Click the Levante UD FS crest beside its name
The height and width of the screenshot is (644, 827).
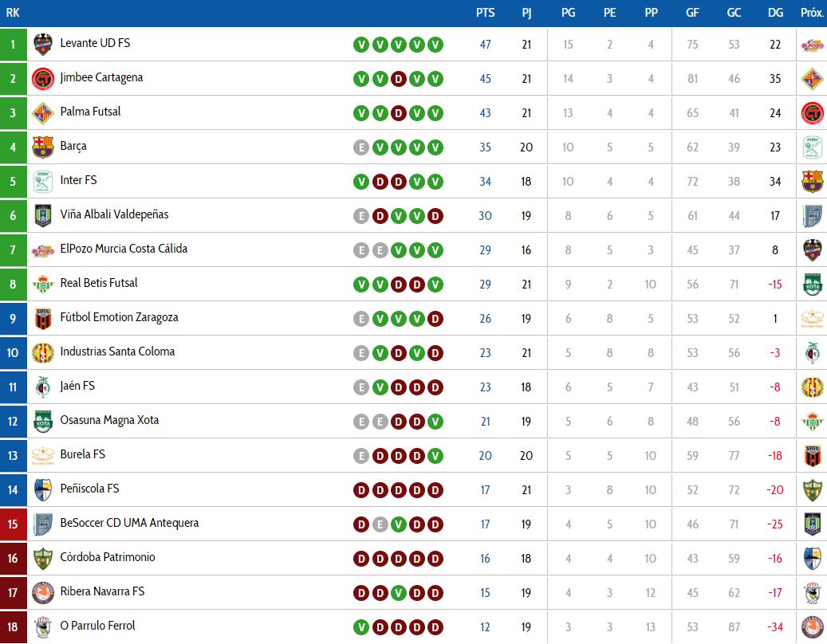[x=43, y=45]
